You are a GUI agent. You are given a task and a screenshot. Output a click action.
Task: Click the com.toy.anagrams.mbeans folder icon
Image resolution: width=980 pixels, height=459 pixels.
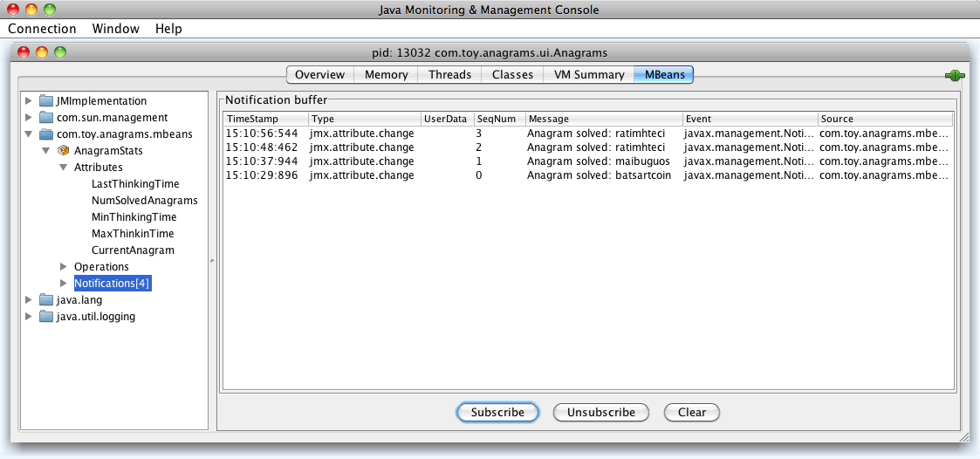46,134
